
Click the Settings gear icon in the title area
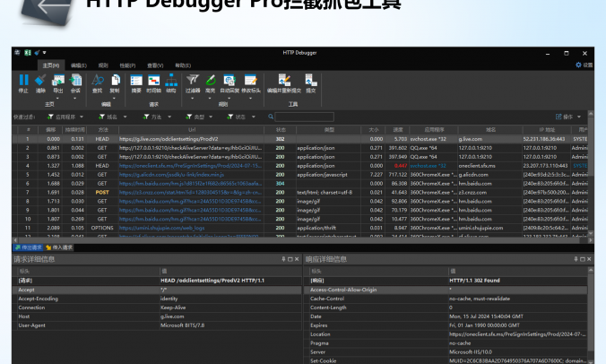coord(578,65)
